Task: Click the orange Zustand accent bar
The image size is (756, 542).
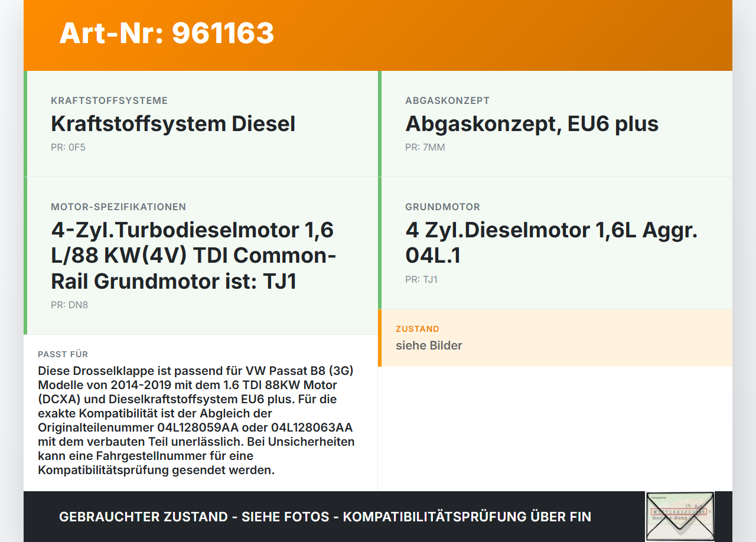Action: tap(380, 337)
